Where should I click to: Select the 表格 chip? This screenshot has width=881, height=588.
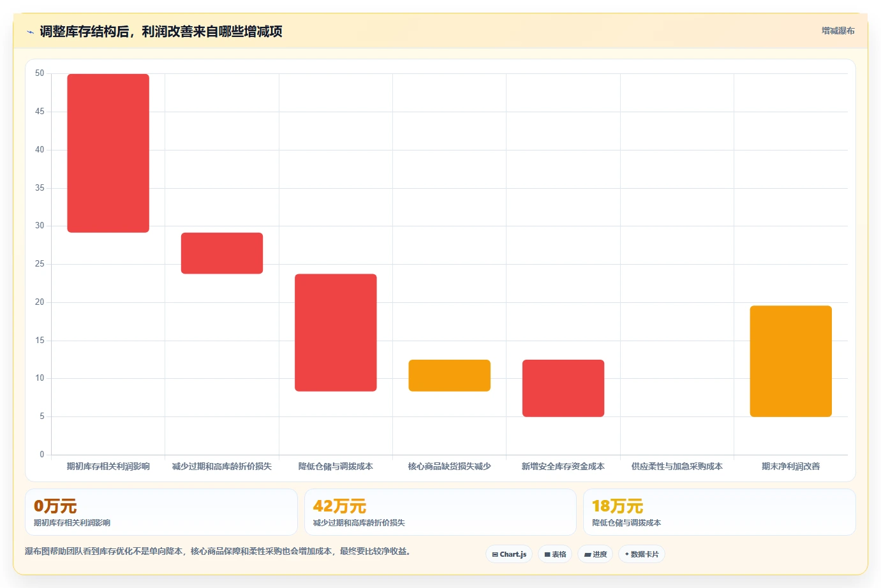point(555,554)
